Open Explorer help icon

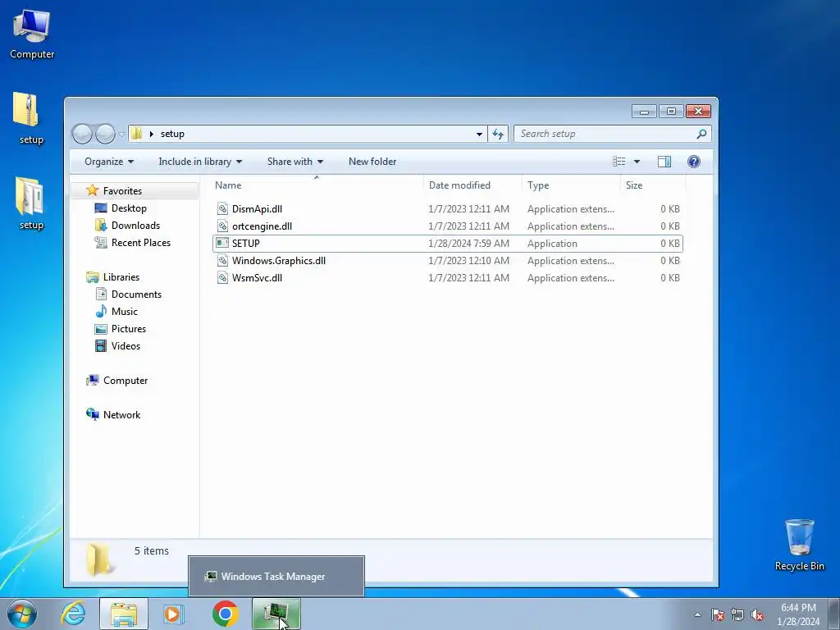pos(694,162)
